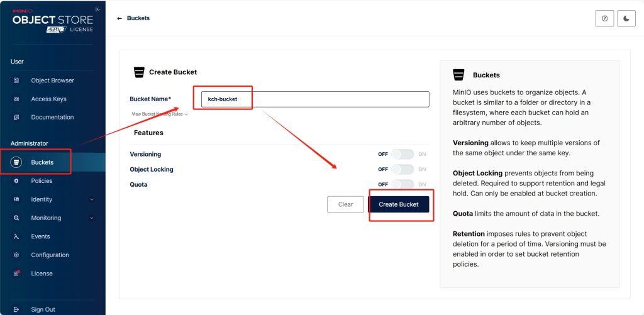Open the help question mark icon
This screenshot has width=644, height=315.
pyautogui.click(x=604, y=18)
